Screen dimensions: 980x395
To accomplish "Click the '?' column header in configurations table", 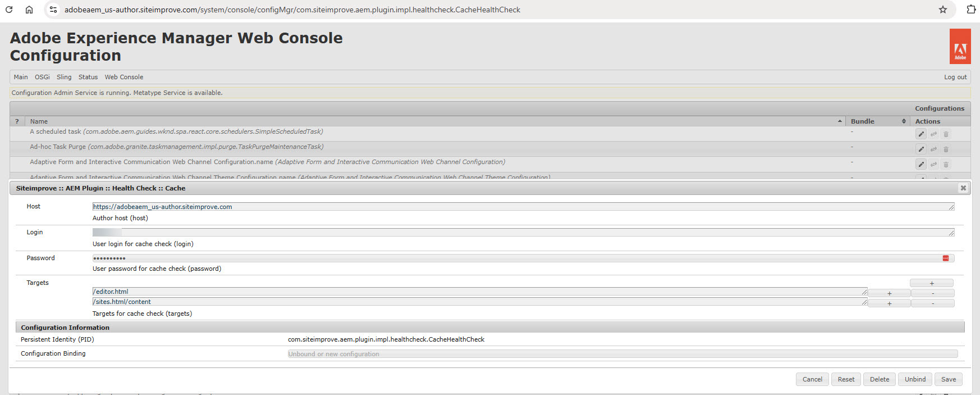I will pyautogui.click(x=17, y=121).
